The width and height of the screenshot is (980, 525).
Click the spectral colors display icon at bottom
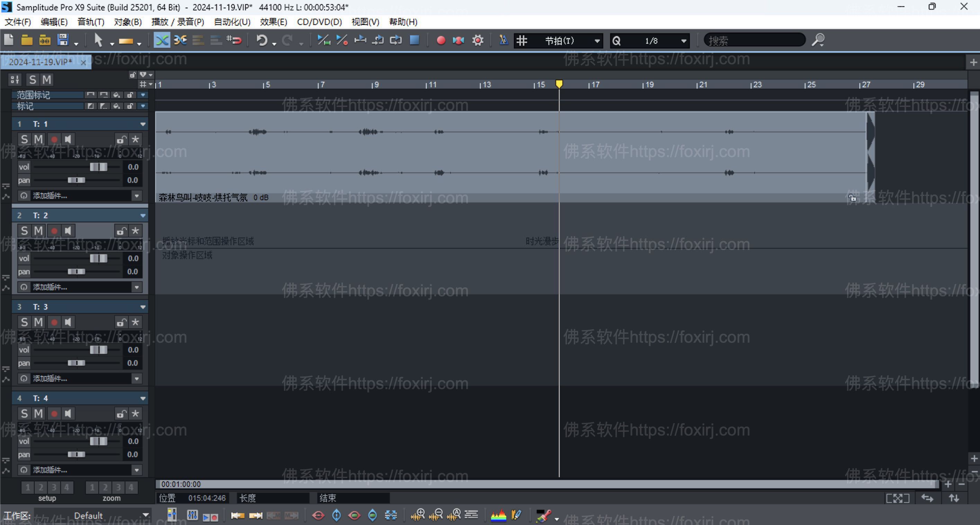(499, 515)
